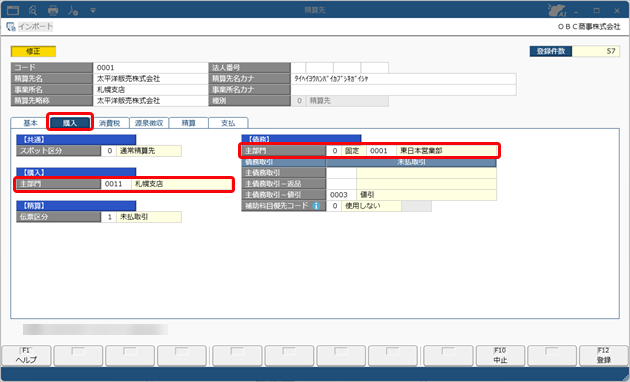Screen dimensions: 630x382
Task: Minimize the 精算先 window
Action: (x=577, y=11)
